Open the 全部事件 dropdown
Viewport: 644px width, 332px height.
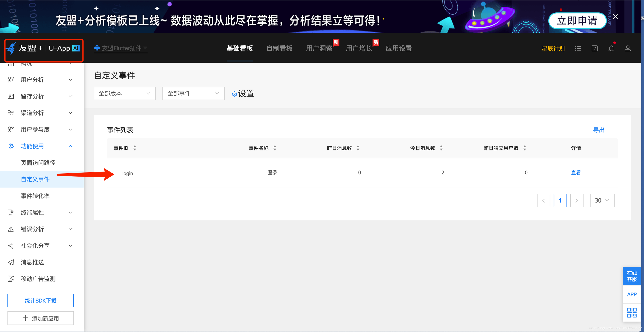coord(193,93)
